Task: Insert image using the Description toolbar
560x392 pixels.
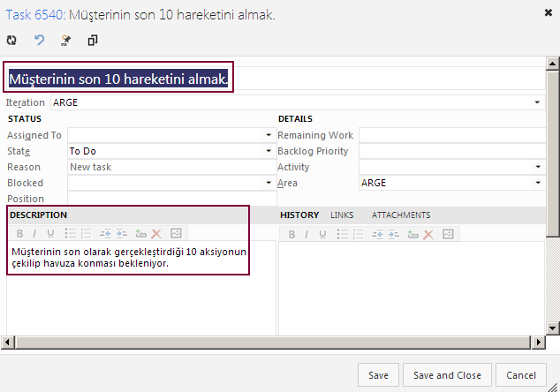Action: pos(175,234)
